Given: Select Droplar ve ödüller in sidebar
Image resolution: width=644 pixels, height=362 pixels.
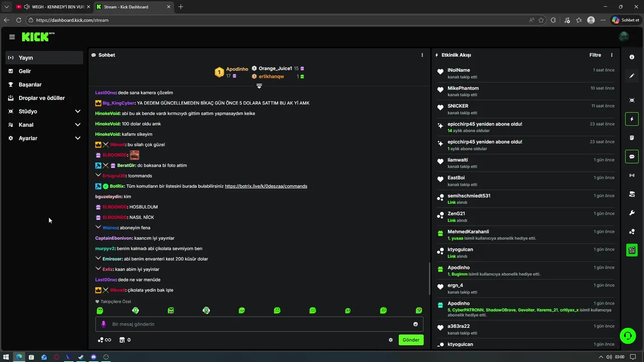Looking at the screenshot, I should click(44, 98).
